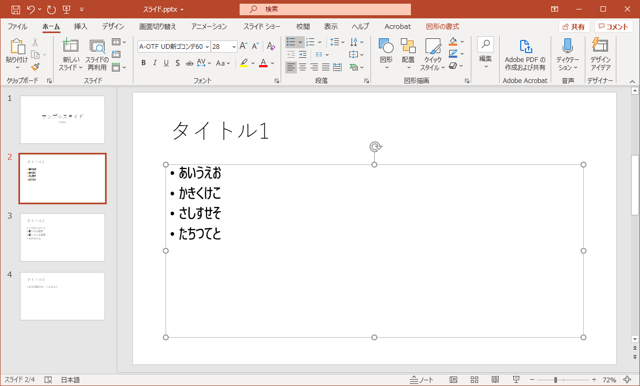Image resolution: width=640 pixels, height=386 pixels.
Task: Open Design Ideas (デザインアイデア)
Action: coord(600,55)
